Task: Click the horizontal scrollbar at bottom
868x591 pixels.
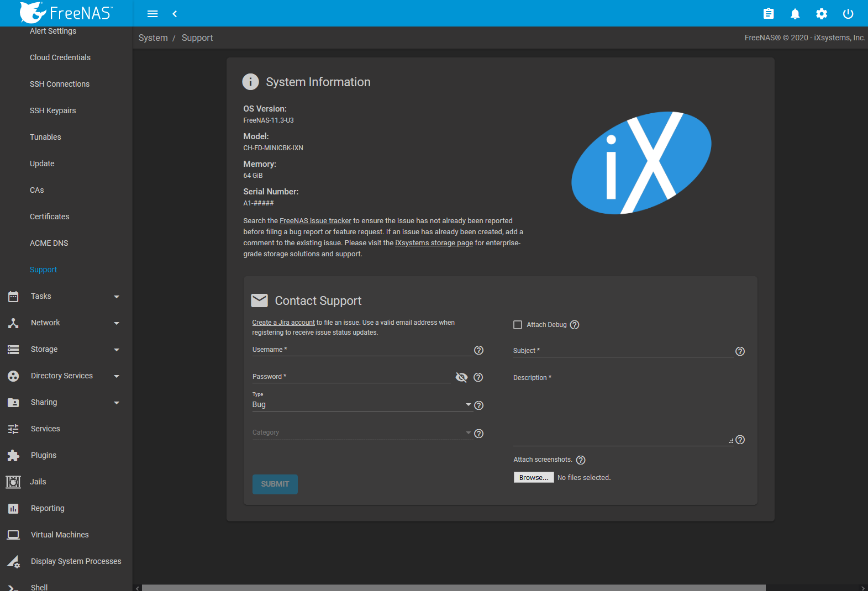Action: coord(454,588)
